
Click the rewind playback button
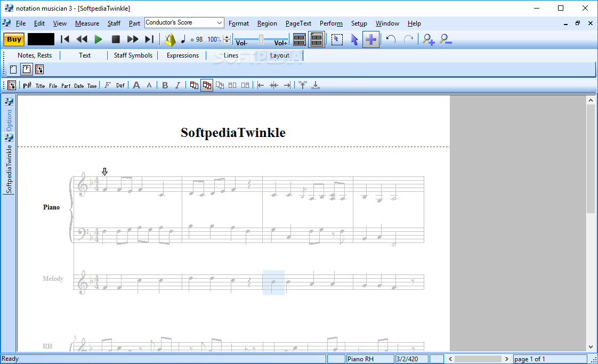click(x=82, y=39)
